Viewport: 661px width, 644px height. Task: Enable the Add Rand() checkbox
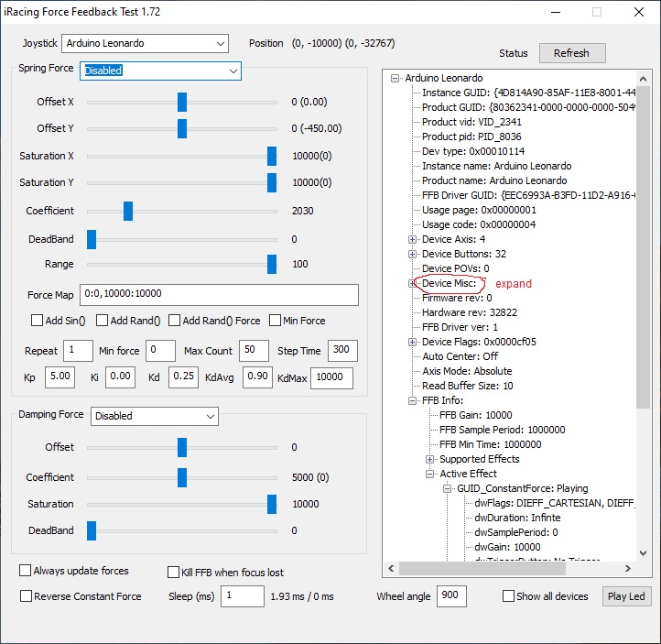pos(102,321)
